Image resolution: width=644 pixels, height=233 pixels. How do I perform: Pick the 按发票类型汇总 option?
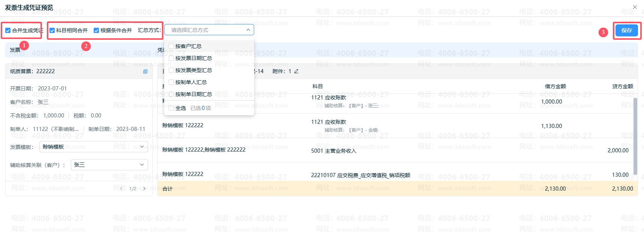(x=193, y=70)
